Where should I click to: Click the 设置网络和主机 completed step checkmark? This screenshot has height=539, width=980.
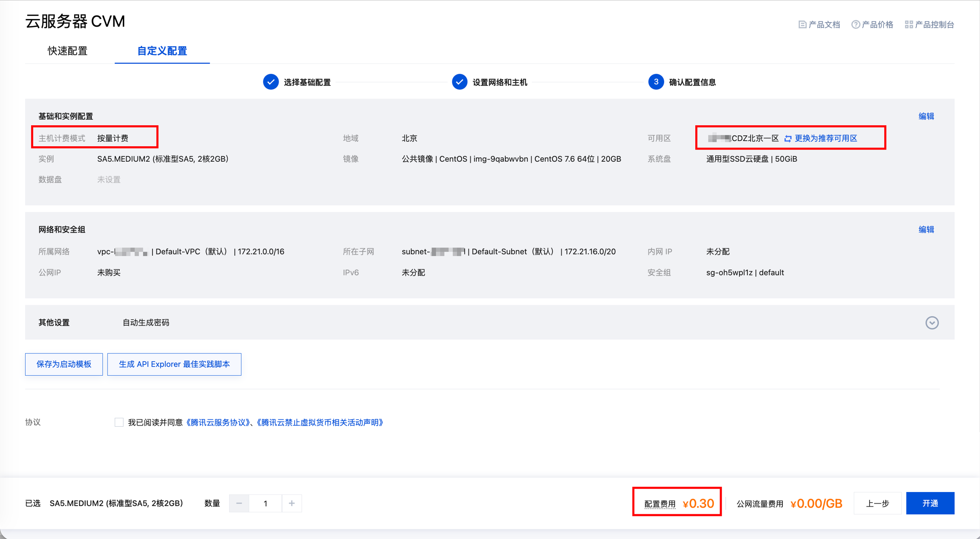460,82
